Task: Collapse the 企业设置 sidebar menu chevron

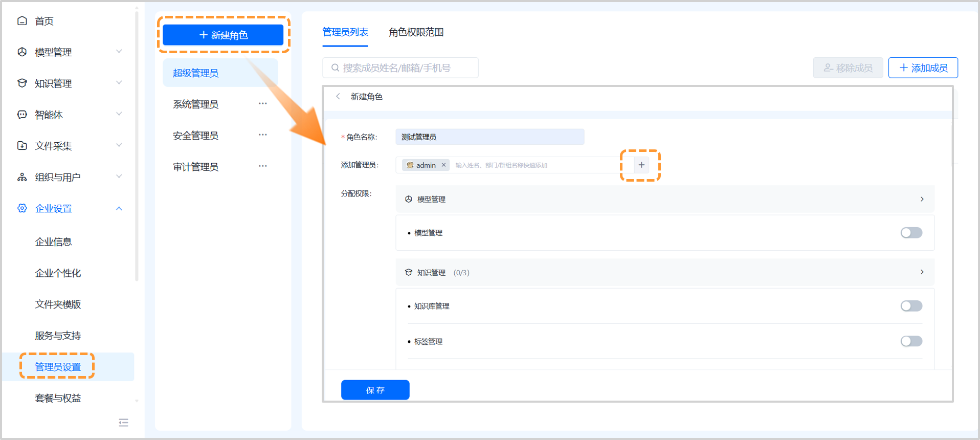Action: pyautogui.click(x=119, y=208)
